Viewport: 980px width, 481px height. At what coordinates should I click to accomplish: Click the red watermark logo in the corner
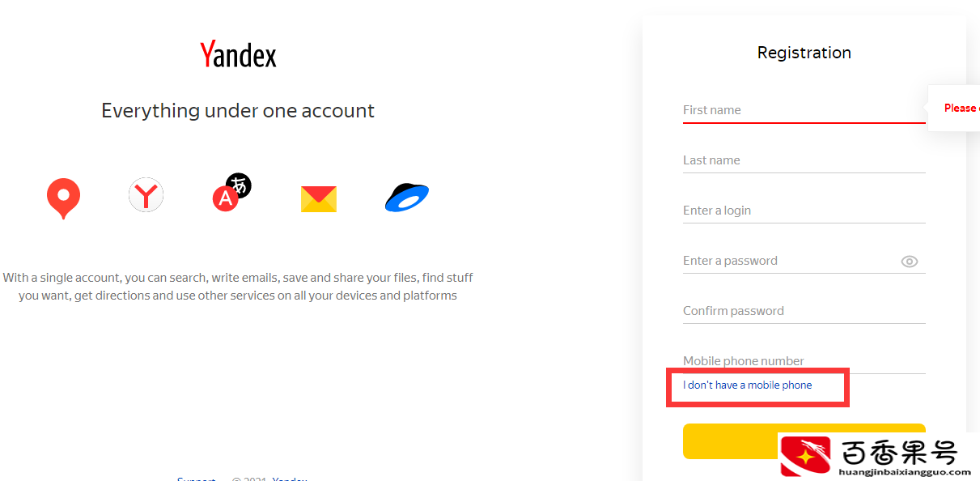tap(806, 456)
